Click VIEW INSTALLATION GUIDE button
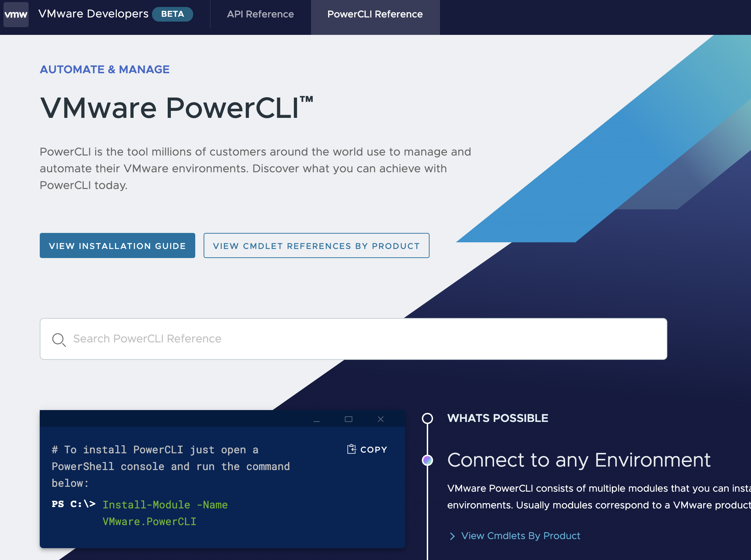Image resolution: width=751 pixels, height=560 pixels. coord(117,245)
